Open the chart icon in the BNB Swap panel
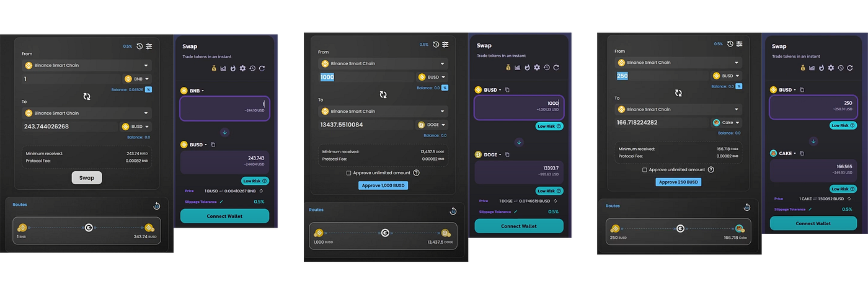Image resolution: width=868 pixels, height=294 pixels. point(223,68)
